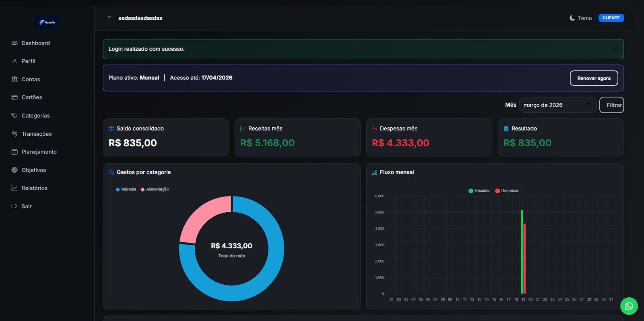Dismiss the login success alert

click(615, 49)
